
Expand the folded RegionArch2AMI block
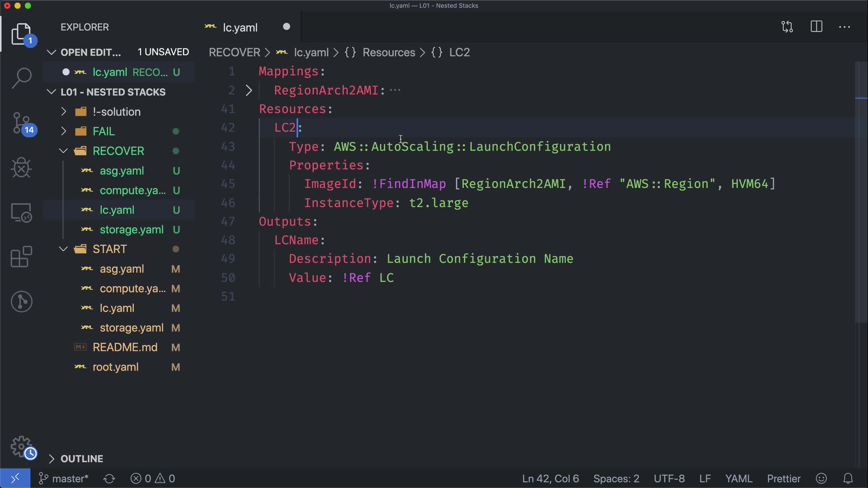(x=249, y=90)
